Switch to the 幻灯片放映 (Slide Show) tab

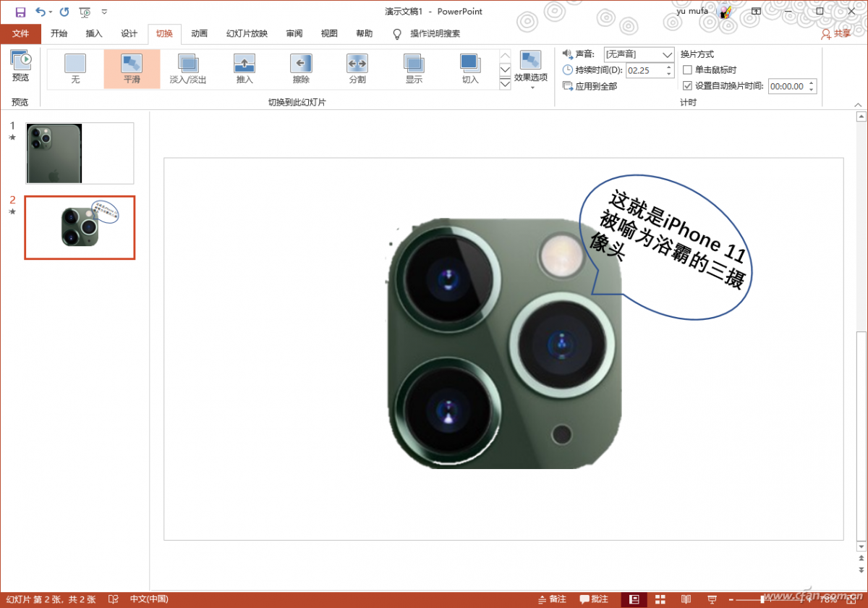point(247,33)
